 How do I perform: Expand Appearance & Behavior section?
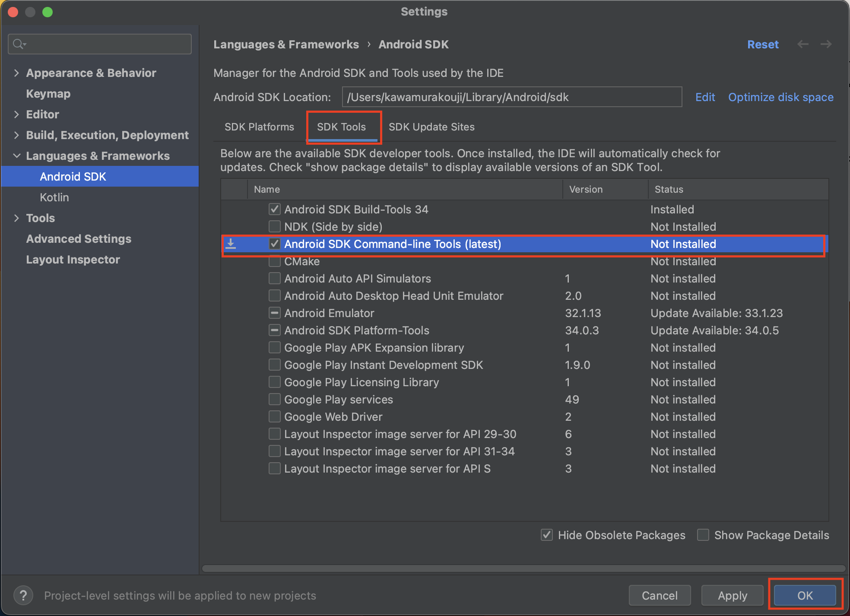(x=16, y=73)
